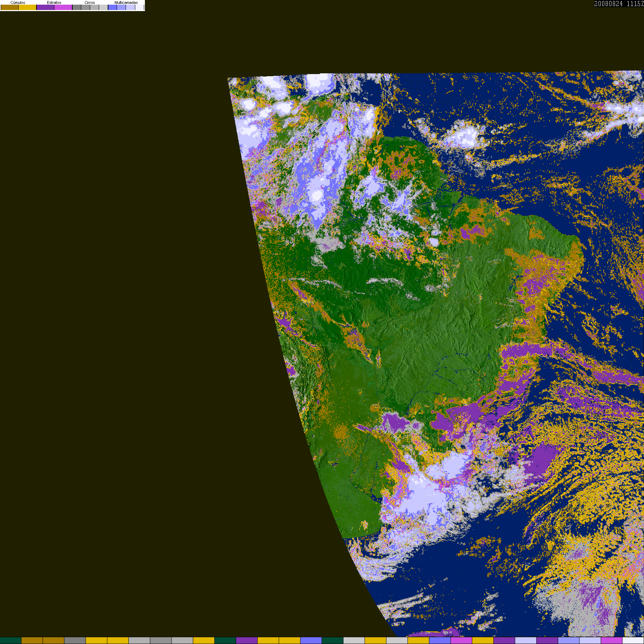Select the dark brown Cúmulos swatch
Image resolution: width=644 pixels, height=644 pixels.
[x=10, y=7]
